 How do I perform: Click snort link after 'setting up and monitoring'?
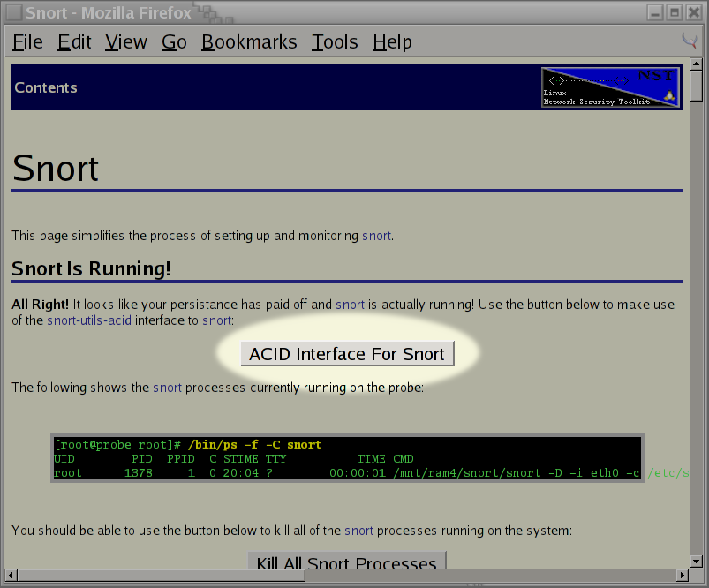point(376,236)
